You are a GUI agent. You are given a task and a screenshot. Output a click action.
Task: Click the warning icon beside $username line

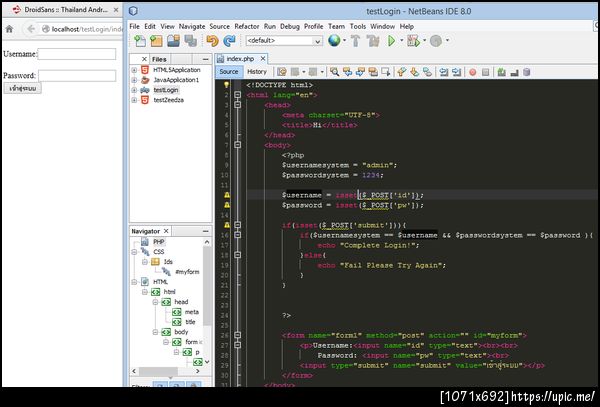pos(227,195)
